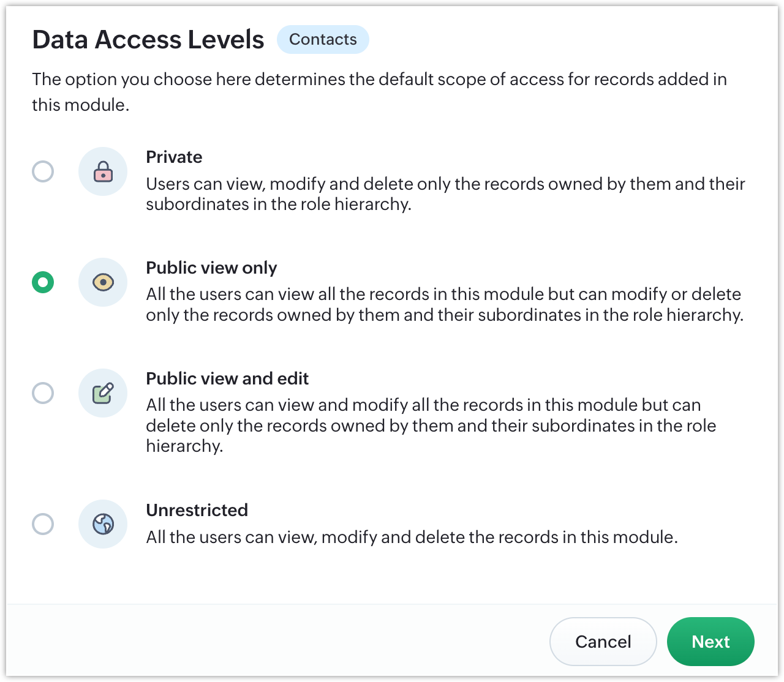Select the Public view only radio button
This screenshot has height=682, width=784.
[x=43, y=282]
